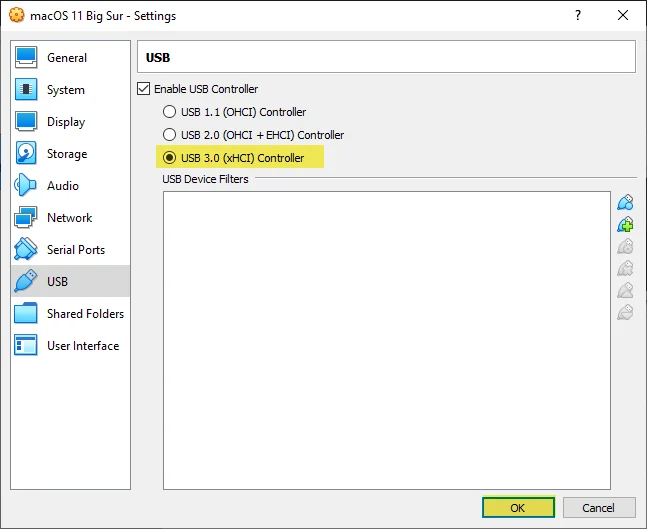Click the Shared Folders label
Image resolution: width=647 pixels, height=529 pixels.
[x=85, y=314]
